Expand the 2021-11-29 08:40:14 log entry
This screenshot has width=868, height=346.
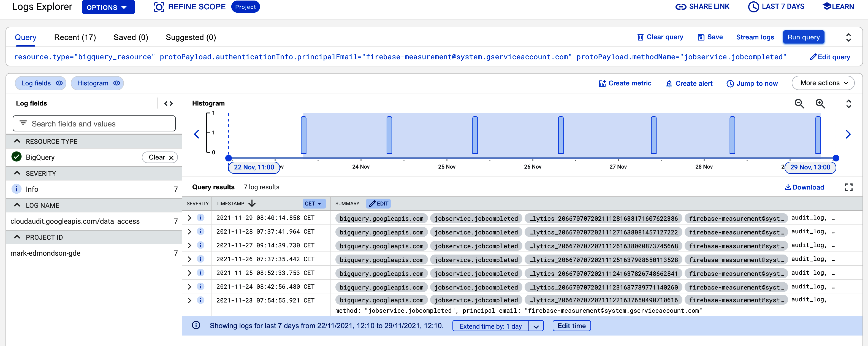tap(189, 218)
